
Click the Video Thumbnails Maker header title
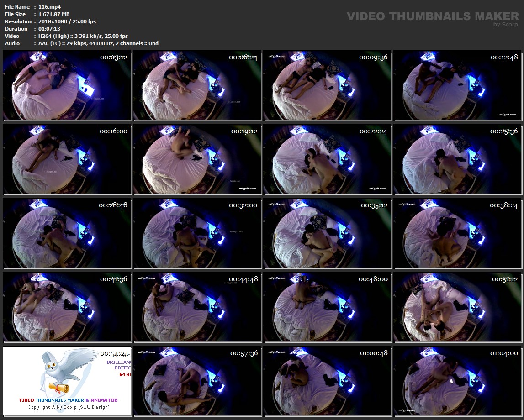pyautogui.click(x=432, y=16)
